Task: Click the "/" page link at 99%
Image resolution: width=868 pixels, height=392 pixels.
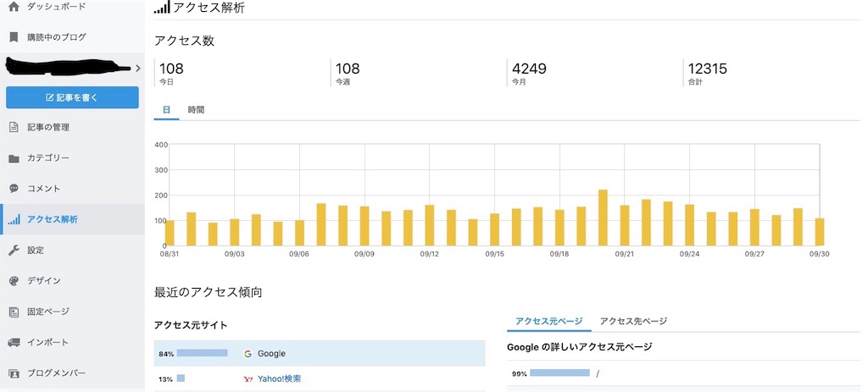Action: pos(598,373)
